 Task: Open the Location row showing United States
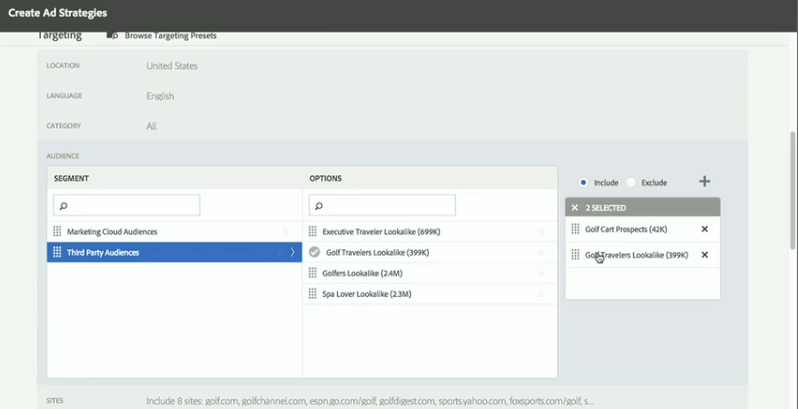point(392,66)
